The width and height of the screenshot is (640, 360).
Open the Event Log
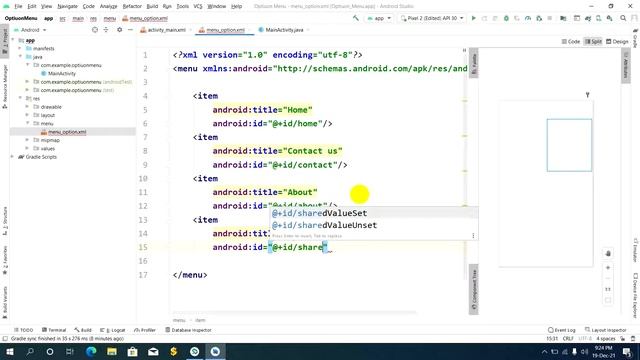[x=562, y=330]
